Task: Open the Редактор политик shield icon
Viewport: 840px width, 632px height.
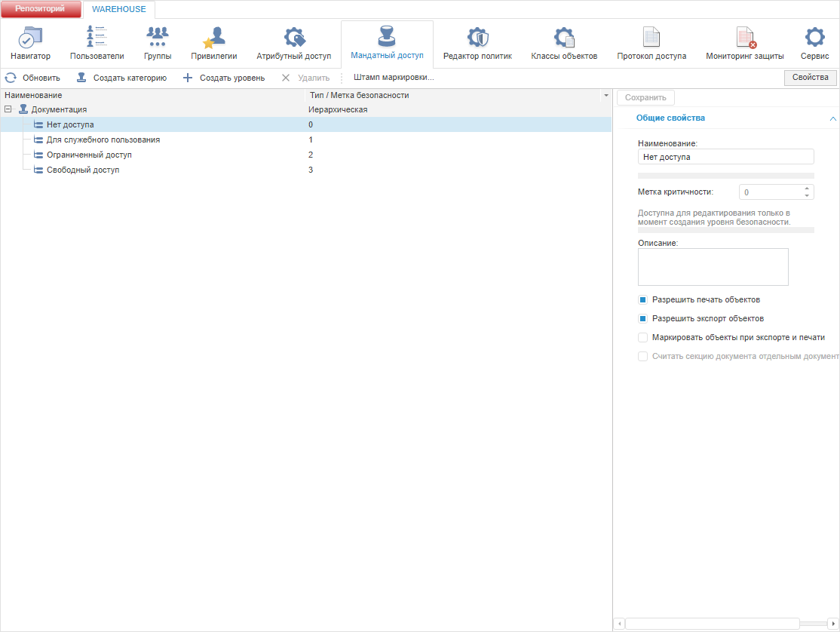Action: click(x=477, y=37)
